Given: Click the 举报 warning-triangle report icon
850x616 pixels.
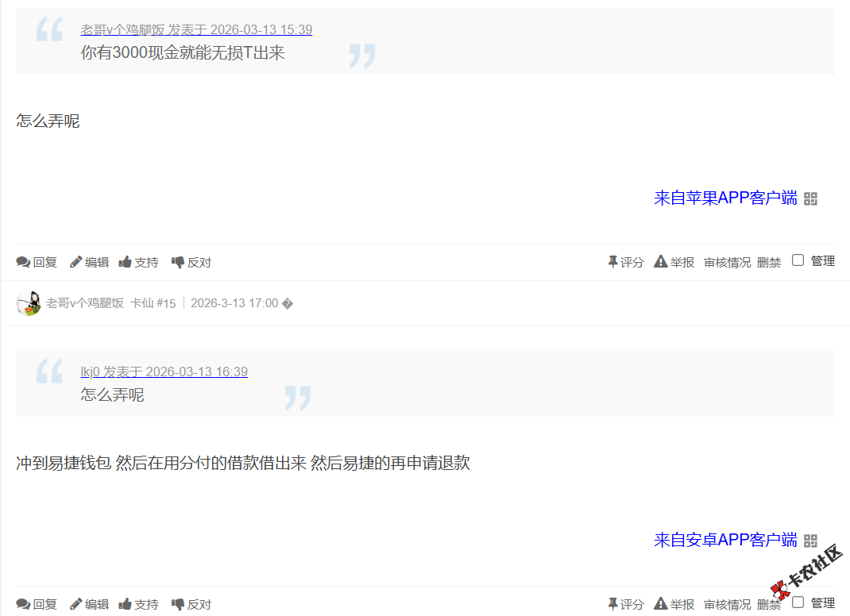Looking at the screenshot, I should click(x=660, y=261).
